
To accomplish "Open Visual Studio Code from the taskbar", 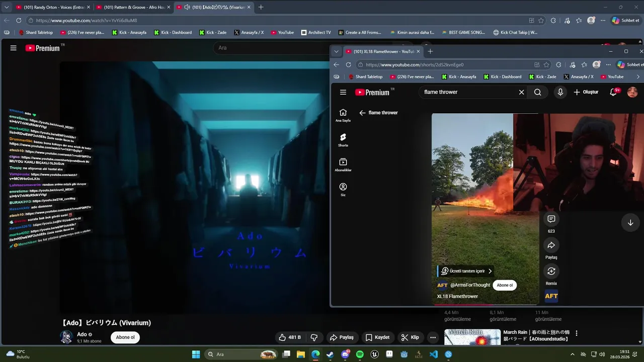I will click(434, 354).
